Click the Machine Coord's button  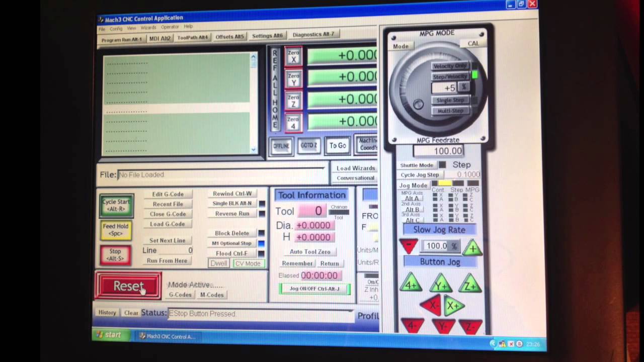(367, 144)
